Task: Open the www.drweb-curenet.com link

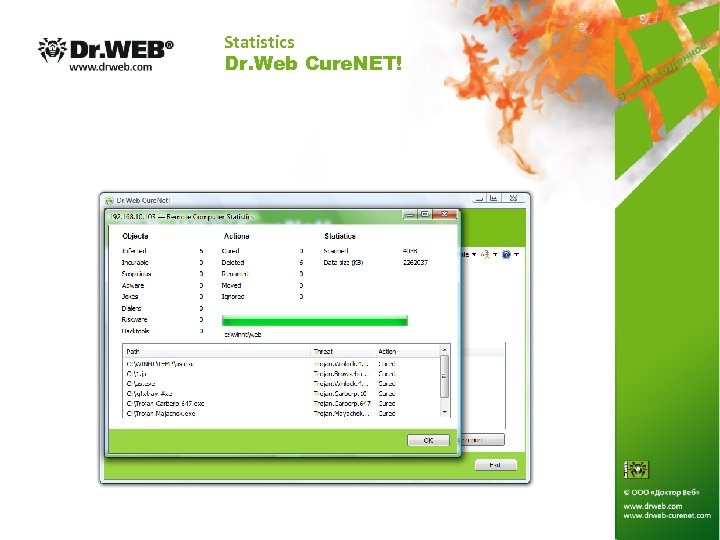Action: point(667,515)
